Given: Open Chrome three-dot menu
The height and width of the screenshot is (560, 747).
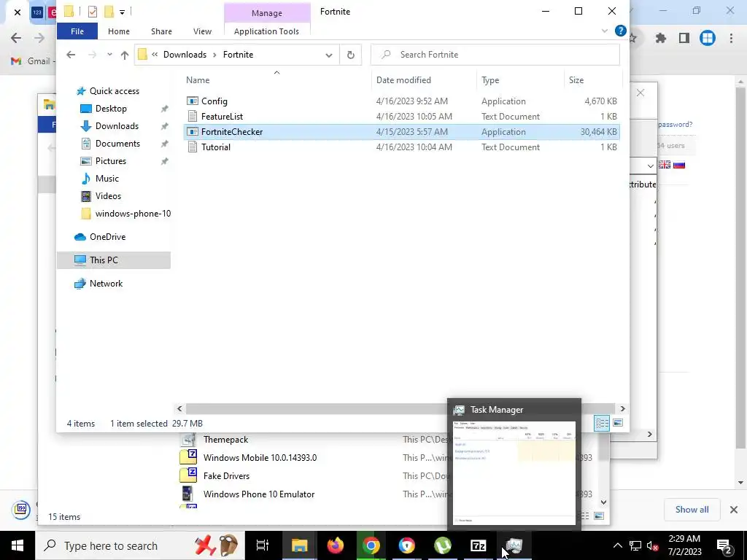Looking at the screenshot, I should point(731,38).
